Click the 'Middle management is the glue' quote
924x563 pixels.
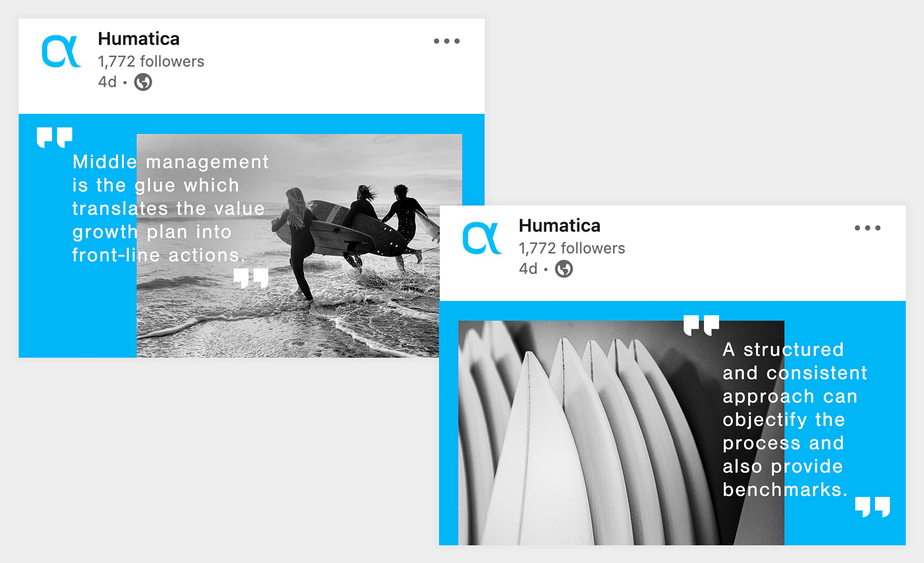pos(170,208)
